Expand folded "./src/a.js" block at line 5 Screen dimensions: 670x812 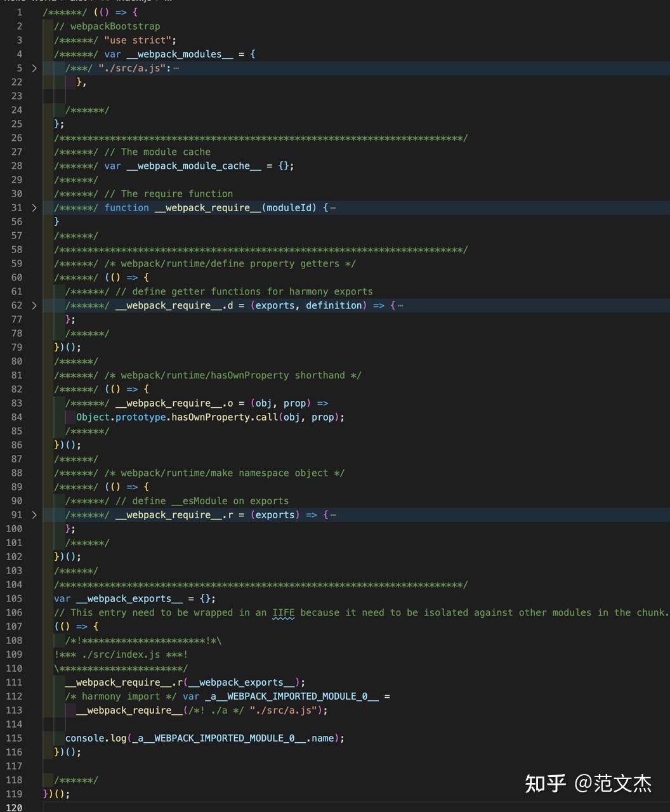(34, 68)
